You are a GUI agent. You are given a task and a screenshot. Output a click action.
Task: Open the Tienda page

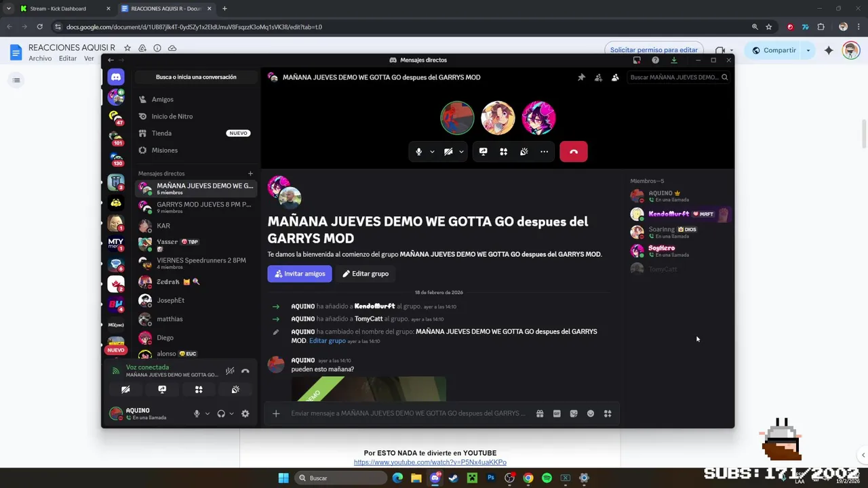[x=195, y=134]
